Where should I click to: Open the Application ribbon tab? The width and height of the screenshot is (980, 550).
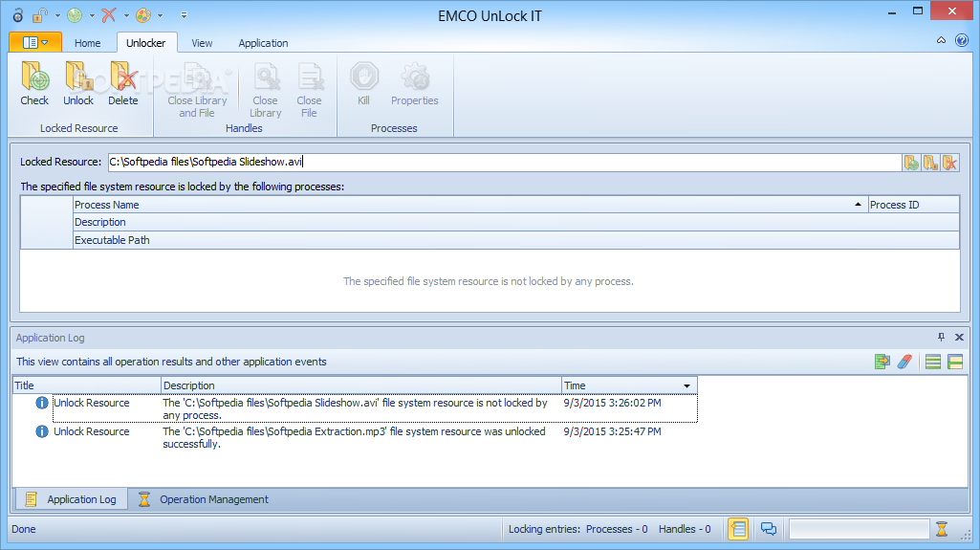tap(263, 43)
